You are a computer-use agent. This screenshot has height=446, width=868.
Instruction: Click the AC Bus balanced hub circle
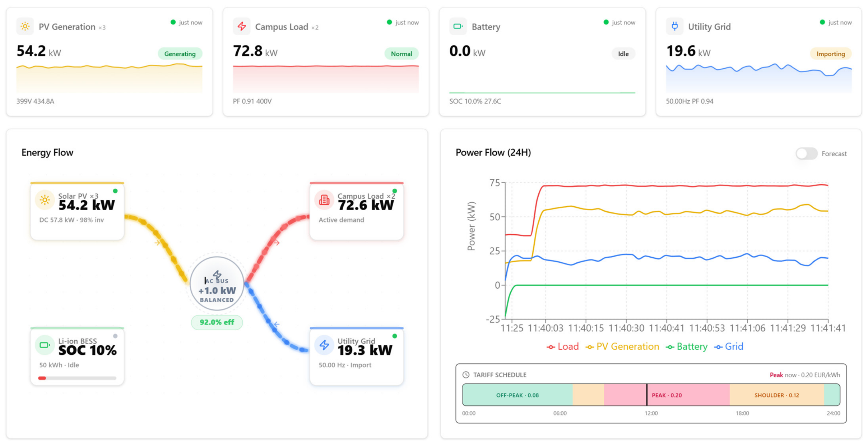click(217, 284)
